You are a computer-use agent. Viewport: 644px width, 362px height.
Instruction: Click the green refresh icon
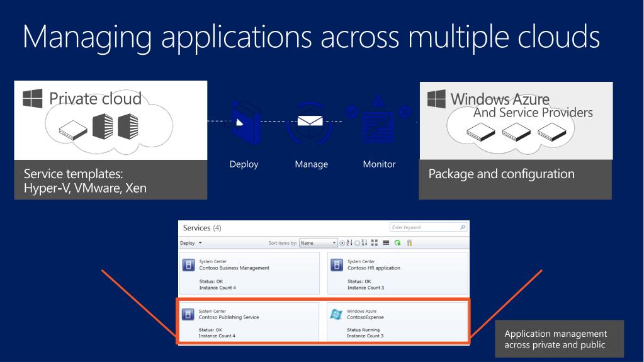(397, 243)
